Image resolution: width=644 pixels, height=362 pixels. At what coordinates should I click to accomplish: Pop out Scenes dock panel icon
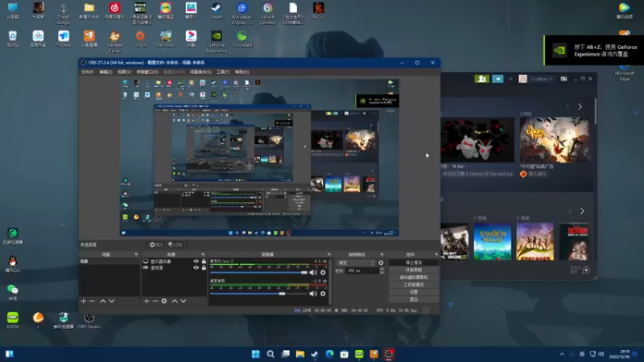[136, 254]
